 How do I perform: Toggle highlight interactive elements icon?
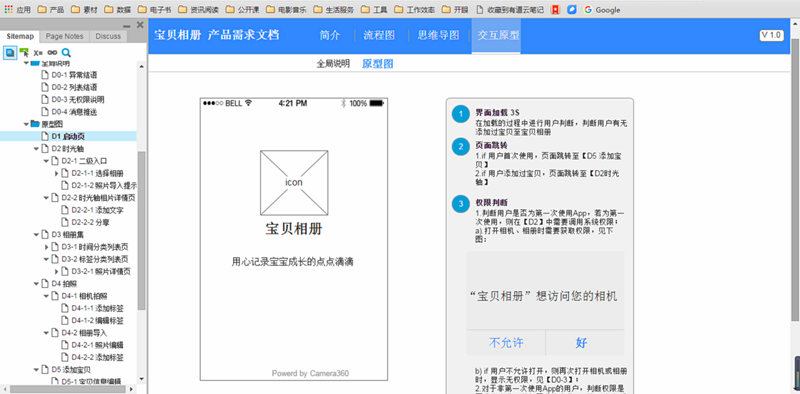(24, 52)
